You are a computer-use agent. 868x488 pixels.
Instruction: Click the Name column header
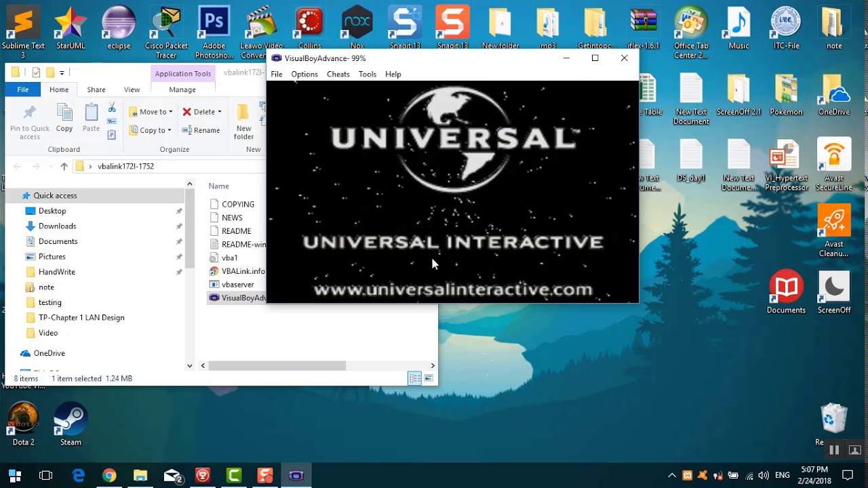coord(218,186)
